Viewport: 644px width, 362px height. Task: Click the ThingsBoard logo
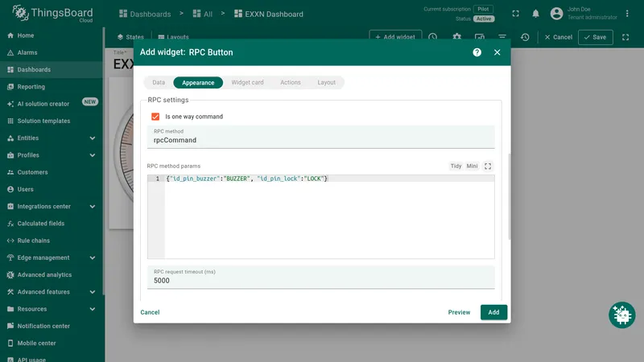52,14
